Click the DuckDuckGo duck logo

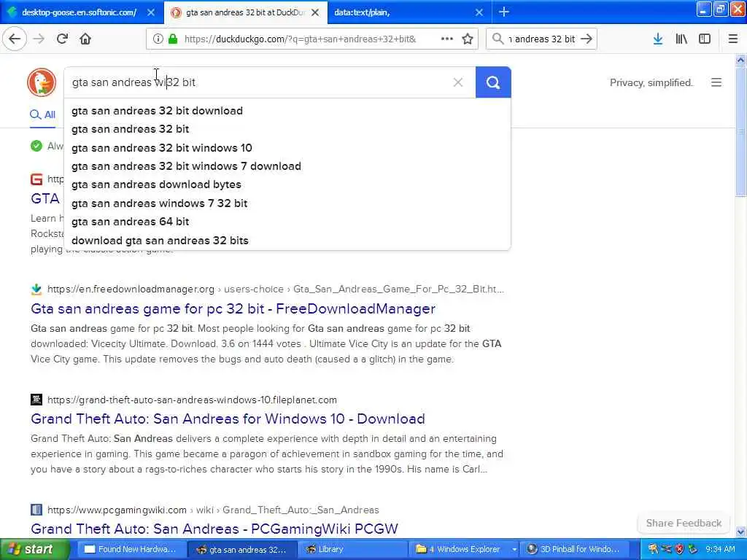point(42,82)
